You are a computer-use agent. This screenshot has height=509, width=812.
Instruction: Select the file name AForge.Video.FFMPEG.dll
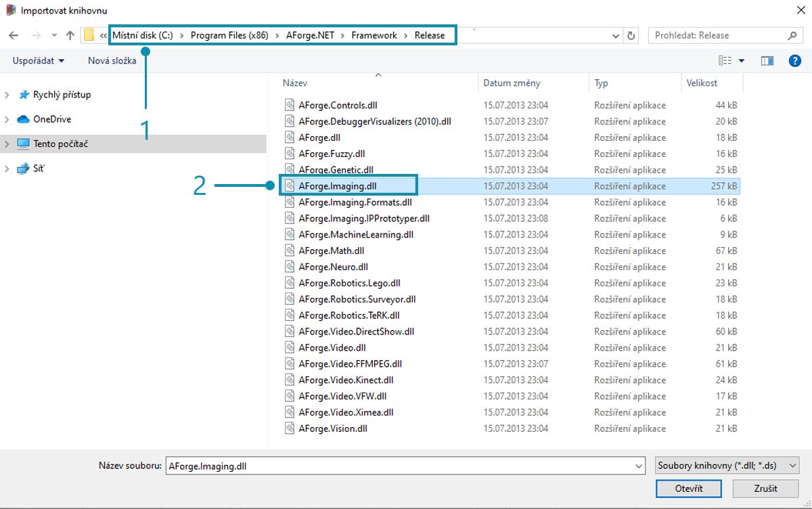tap(351, 364)
